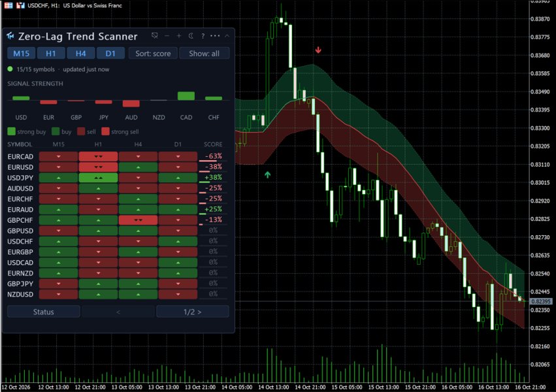Click EURCAD H1 strong sell double-arrow cell
The height and width of the screenshot is (392, 556).
click(x=98, y=156)
